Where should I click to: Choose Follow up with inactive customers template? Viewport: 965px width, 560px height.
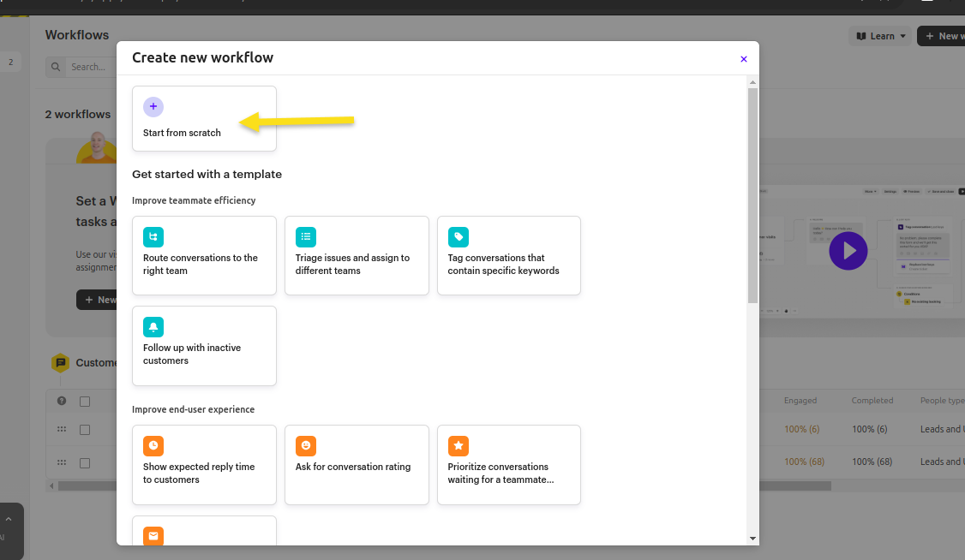pyautogui.click(x=204, y=345)
